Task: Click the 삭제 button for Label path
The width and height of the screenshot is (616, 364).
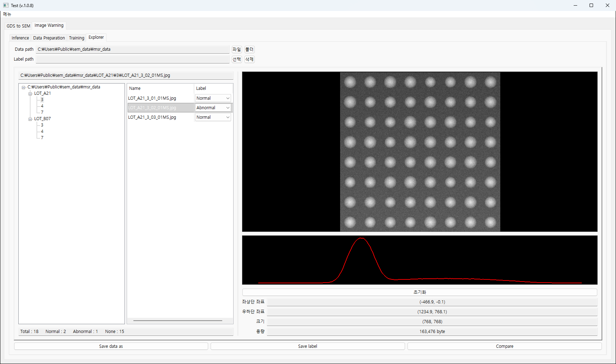Action: [249, 59]
